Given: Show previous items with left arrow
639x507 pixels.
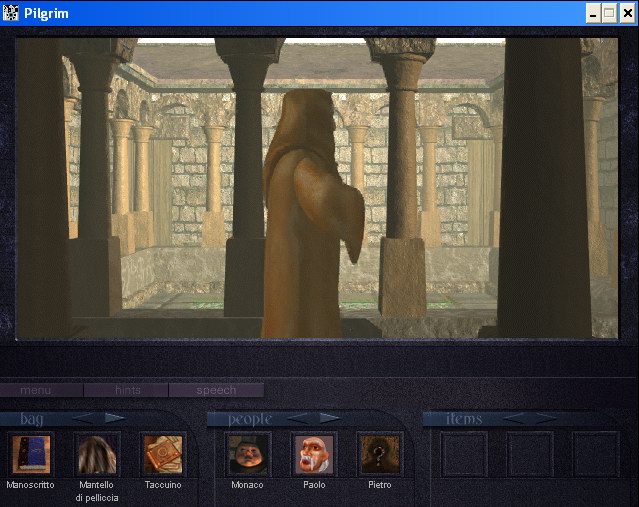Looking at the screenshot, I should pos(514,418).
